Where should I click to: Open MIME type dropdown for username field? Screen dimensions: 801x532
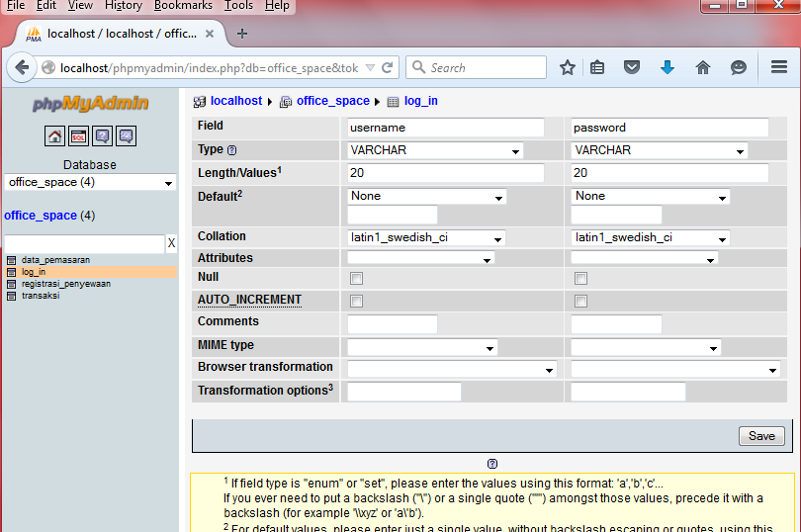click(422, 347)
